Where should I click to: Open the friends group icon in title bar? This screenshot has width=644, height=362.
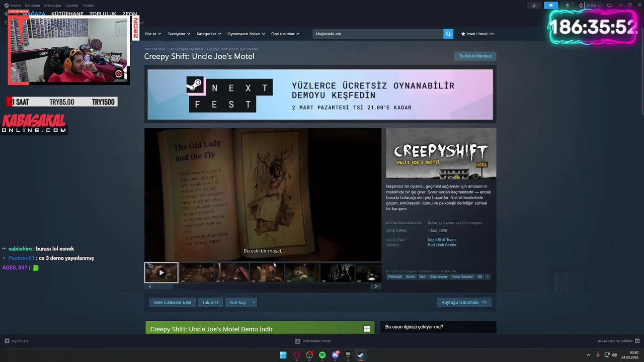[534, 6]
